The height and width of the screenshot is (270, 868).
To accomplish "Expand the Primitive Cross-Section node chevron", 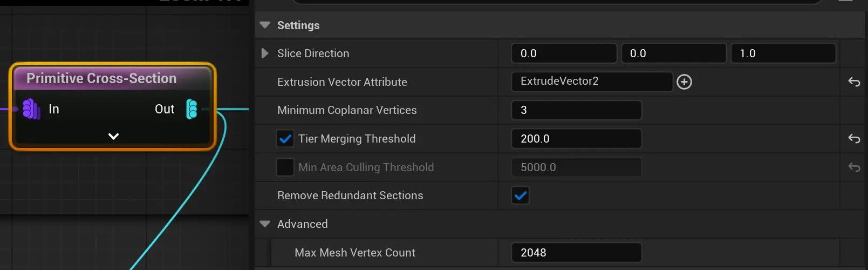I will (113, 137).
